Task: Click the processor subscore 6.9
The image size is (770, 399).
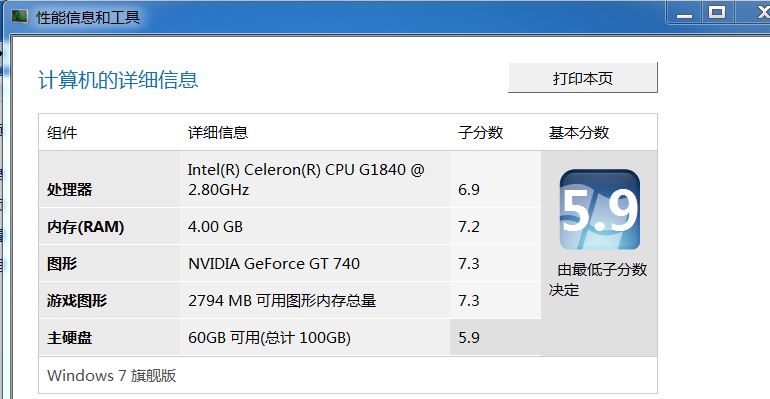Action: coord(469,190)
